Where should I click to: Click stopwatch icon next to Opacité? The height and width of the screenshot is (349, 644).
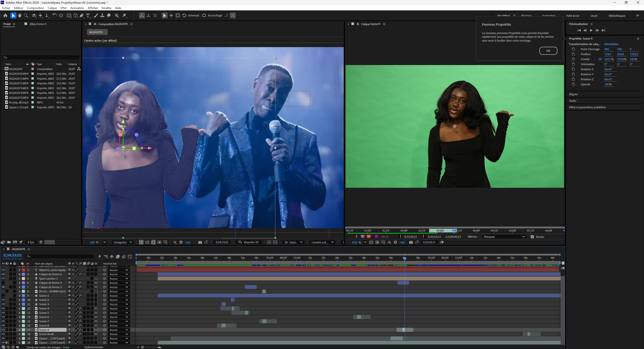pos(574,84)
